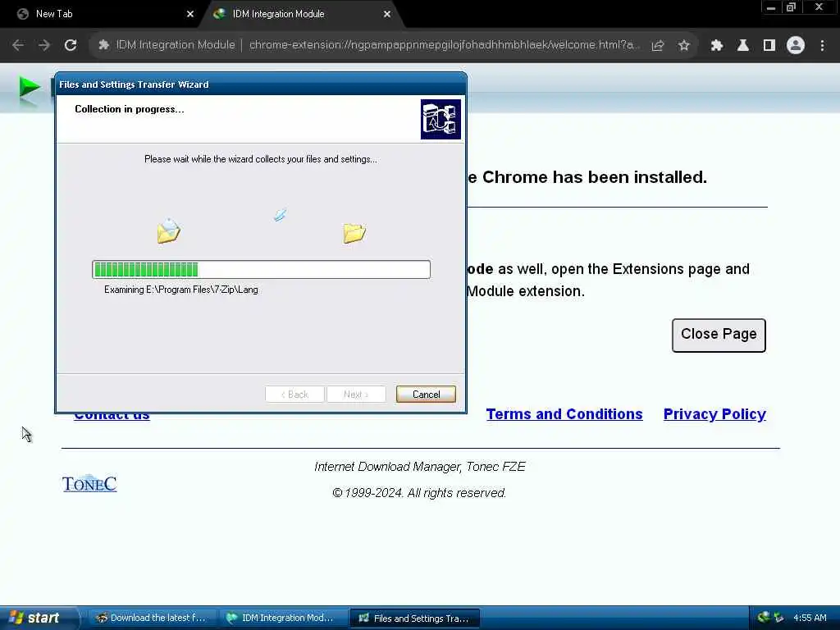Click the Files and Settings Transfer Wizard title bar
This screenshot has width=840, height=630.
click(x=261, y=84)
